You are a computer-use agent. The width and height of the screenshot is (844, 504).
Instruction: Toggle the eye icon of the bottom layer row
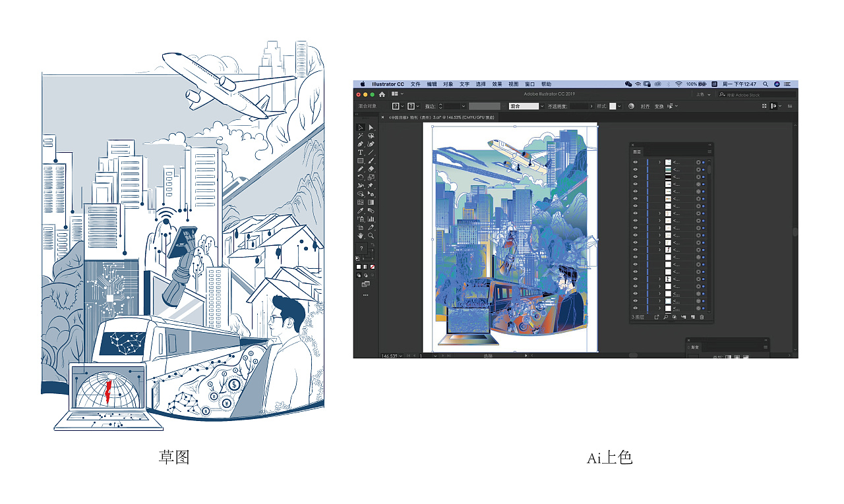(x=636, y=308)
